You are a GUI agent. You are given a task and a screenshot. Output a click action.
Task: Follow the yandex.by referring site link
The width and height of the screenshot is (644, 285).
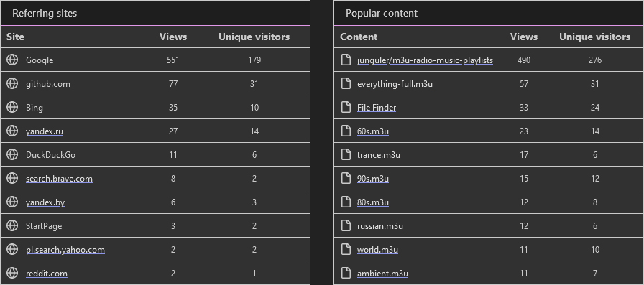click(x=45, y=202)
